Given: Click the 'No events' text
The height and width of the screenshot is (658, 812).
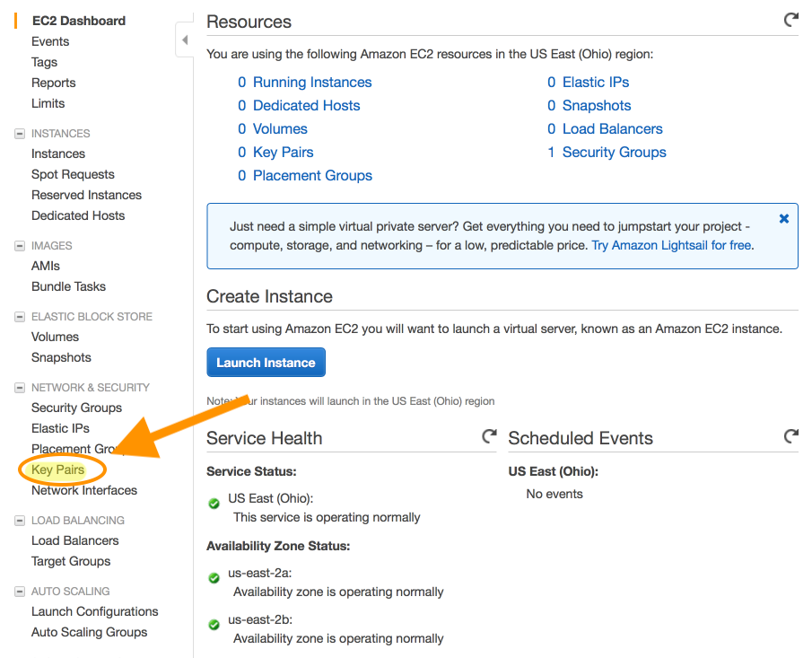Looking at the screenshot, I should tap(554, 495).
